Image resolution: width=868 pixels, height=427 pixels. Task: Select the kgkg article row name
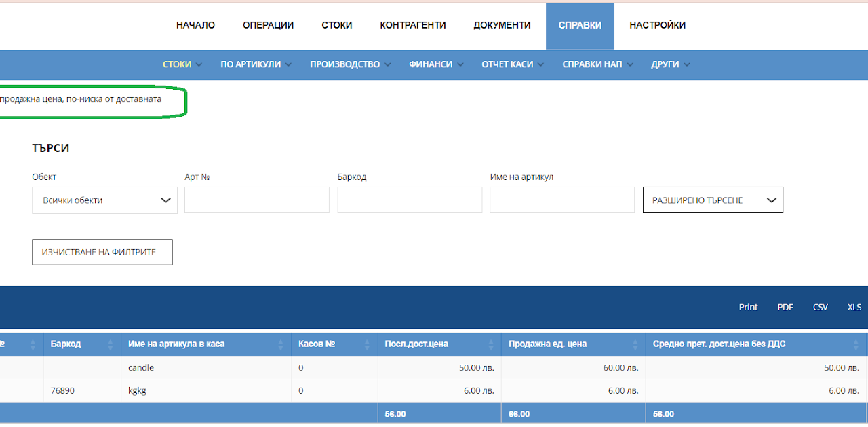coord(138,390)
